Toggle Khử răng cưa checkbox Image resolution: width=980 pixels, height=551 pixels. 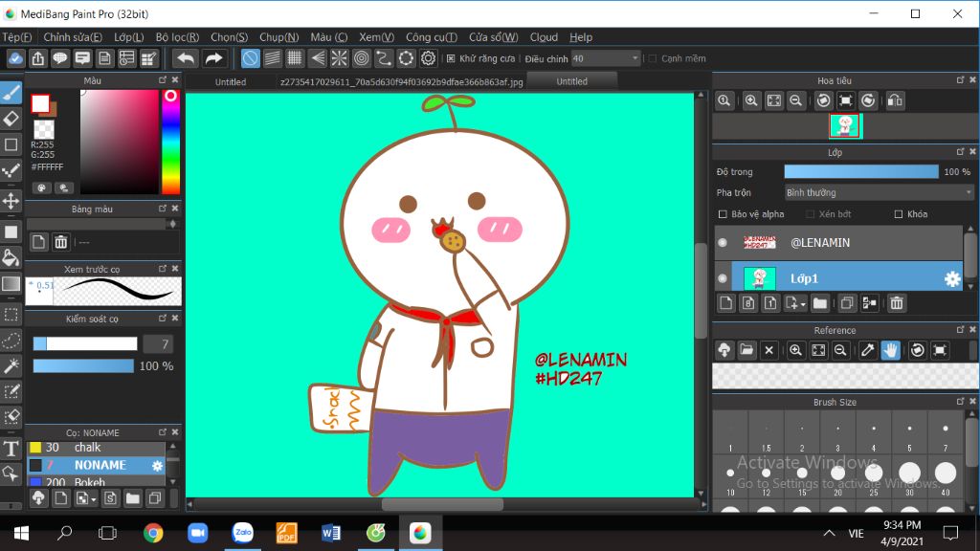coord(451,58)
